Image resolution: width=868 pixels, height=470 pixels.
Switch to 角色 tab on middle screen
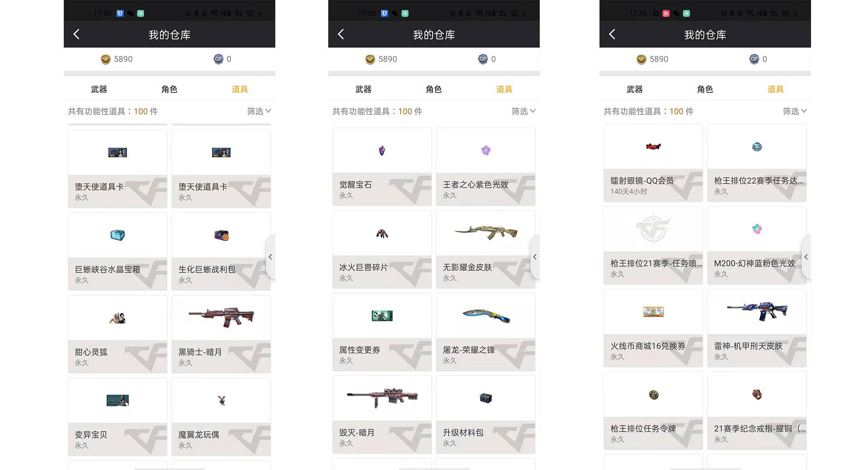434,89
